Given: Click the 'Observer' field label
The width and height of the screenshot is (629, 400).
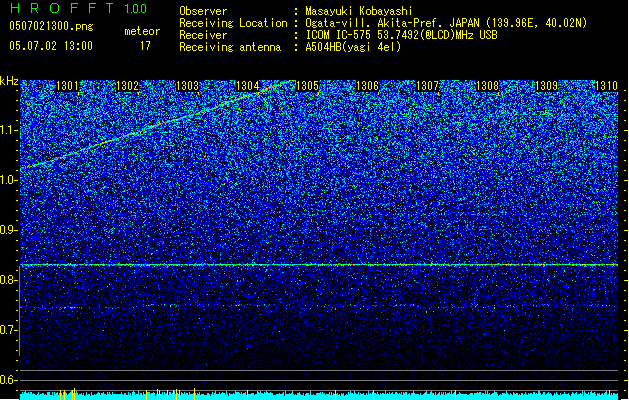Looking at the screenshot, I should click(203, 11).
